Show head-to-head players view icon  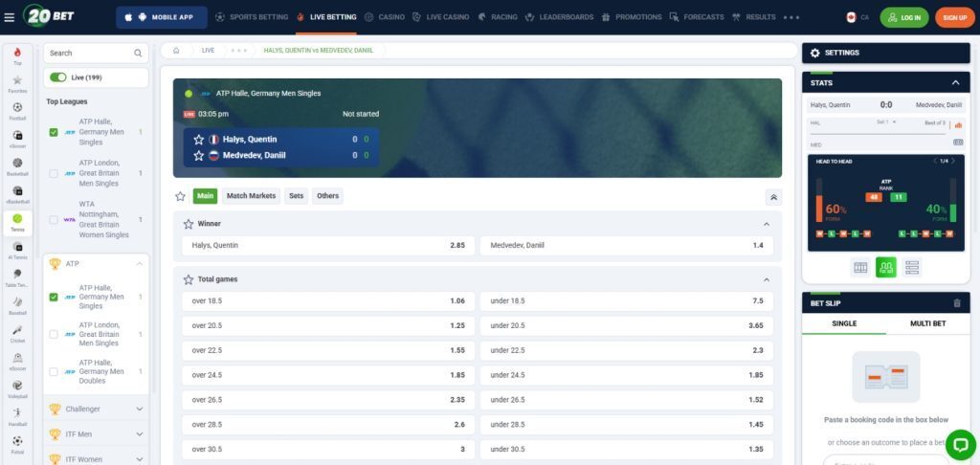click(x=885, y=268)
